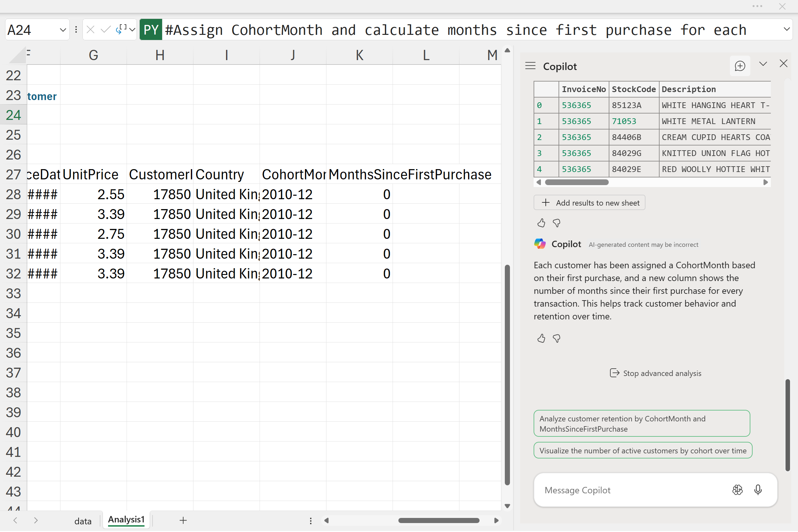Click the PY Python mode badge
This screenshot has width=798, height=532.
[x=151, y=30]
